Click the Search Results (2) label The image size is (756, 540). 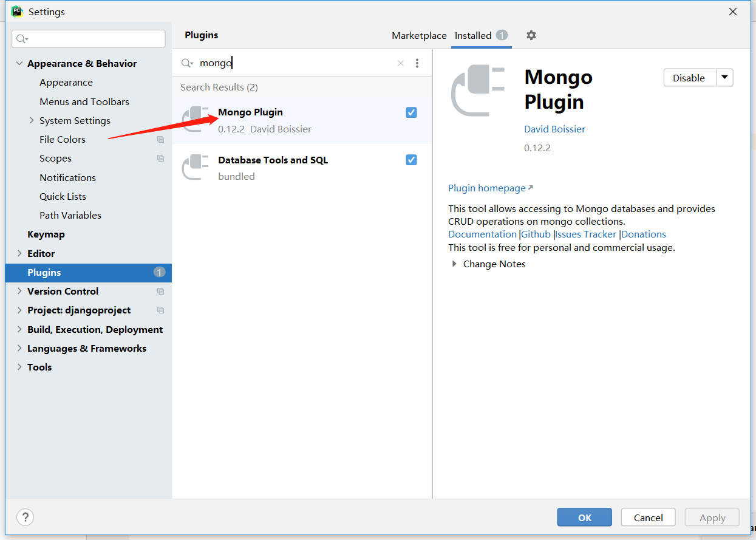tap(219, 87)
